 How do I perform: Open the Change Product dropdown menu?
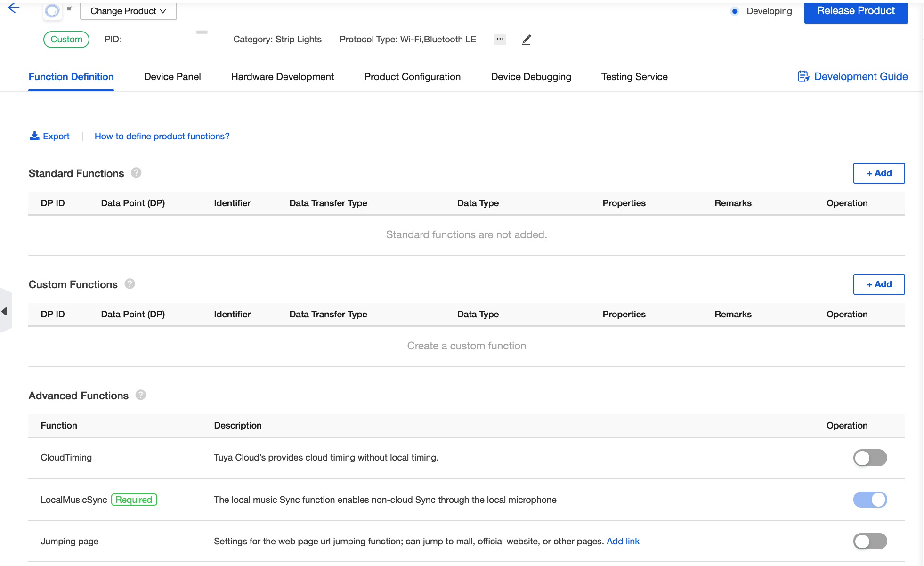127,10
